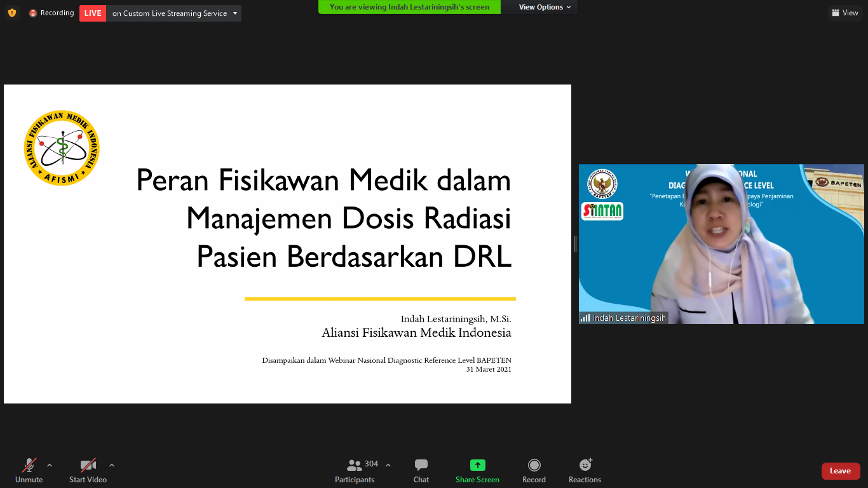Expand video settings caret next to Start Video

point(112,465)
